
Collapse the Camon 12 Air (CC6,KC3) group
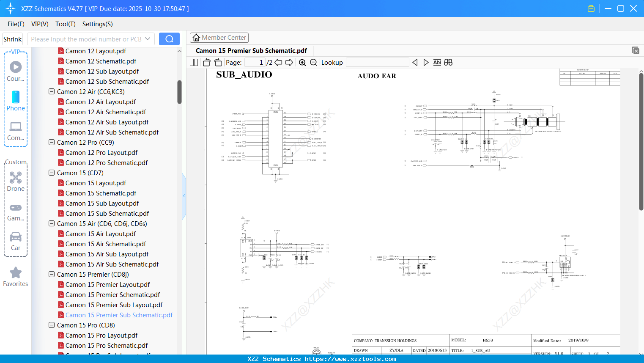click(51, 91)
